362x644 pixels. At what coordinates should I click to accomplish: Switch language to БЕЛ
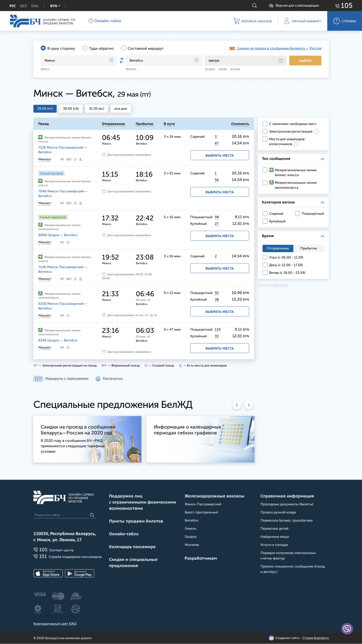click(x=23, y=6)
